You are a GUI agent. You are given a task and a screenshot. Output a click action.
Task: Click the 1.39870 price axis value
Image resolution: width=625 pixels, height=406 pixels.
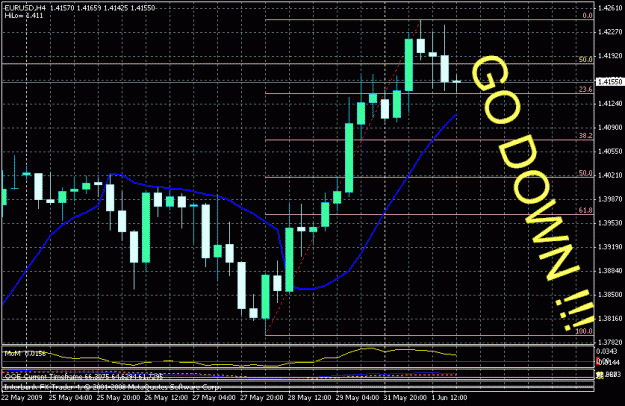coord(610,199)
